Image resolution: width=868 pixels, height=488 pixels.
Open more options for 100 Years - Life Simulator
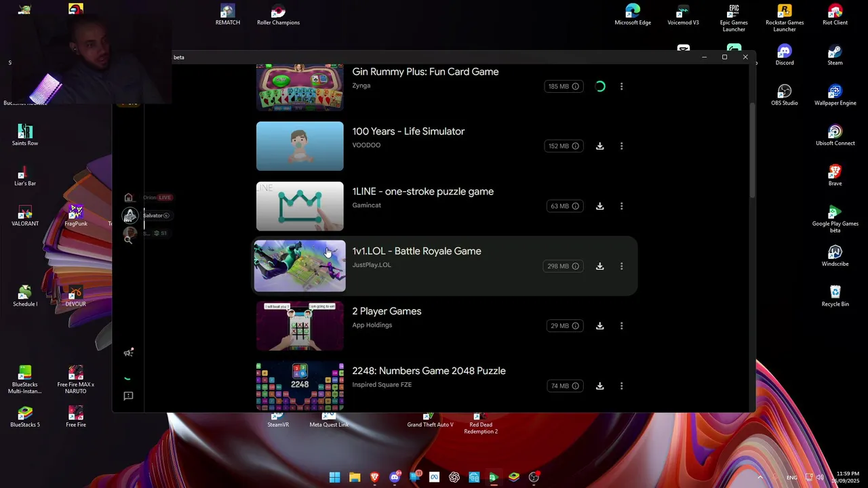[x=621, y=146]
